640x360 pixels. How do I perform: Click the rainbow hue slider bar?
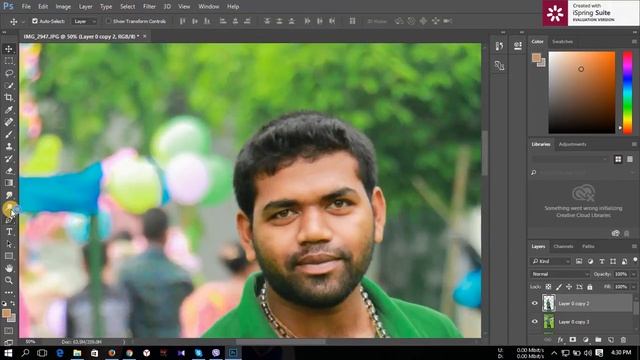coord(627,92)
